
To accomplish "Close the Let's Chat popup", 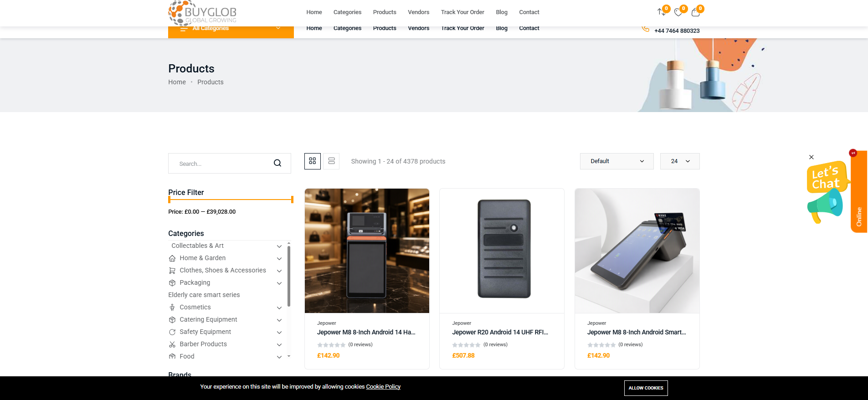I will coord(811,157).
